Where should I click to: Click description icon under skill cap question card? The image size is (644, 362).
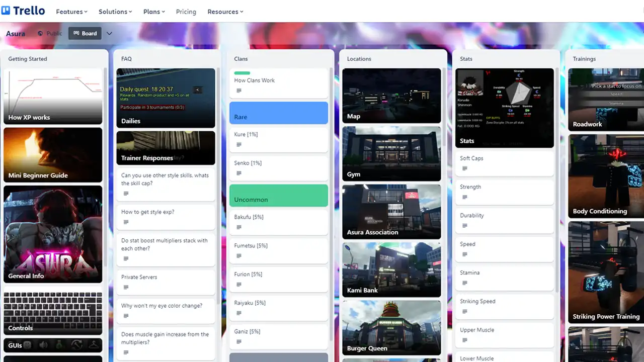tap(126, 194)
